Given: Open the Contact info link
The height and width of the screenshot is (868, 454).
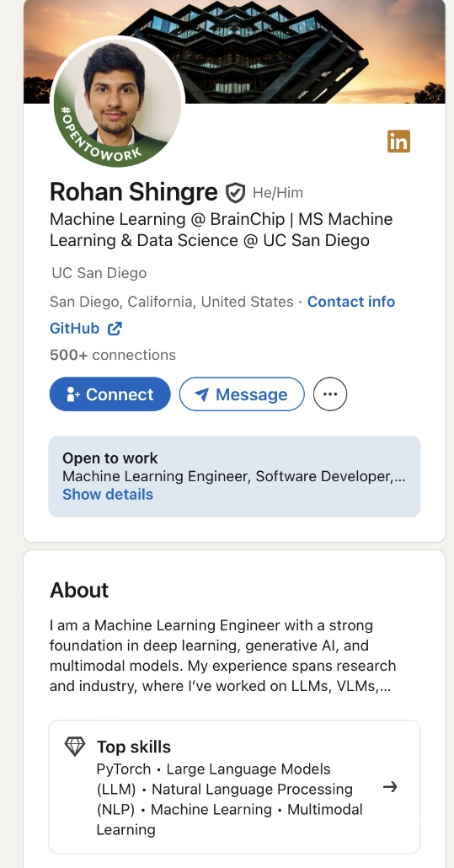Looking at the screenshot, I should (x=351, y=302).
